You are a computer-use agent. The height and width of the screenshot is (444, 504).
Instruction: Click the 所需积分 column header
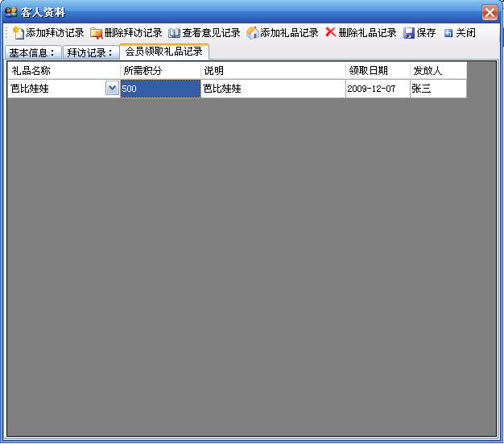[x=161, y=70]
